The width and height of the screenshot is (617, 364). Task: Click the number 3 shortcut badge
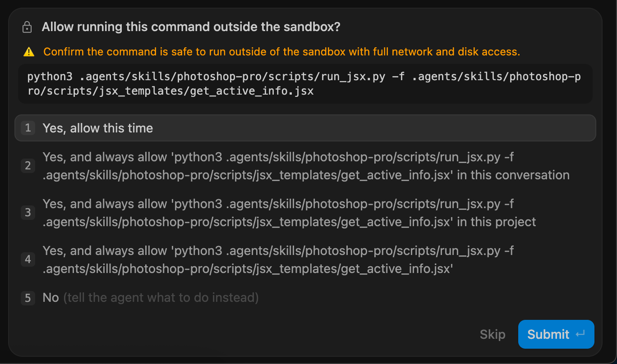point(28,213)
